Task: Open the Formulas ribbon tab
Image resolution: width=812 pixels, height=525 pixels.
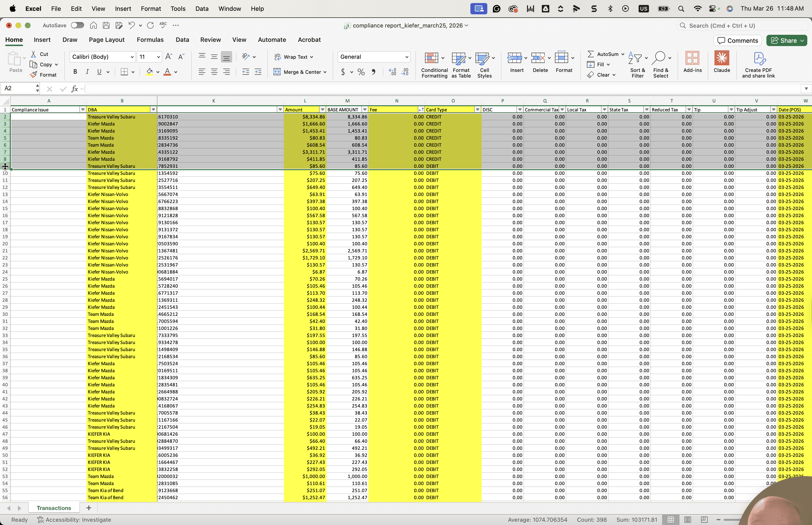Action: click(150, 39)
